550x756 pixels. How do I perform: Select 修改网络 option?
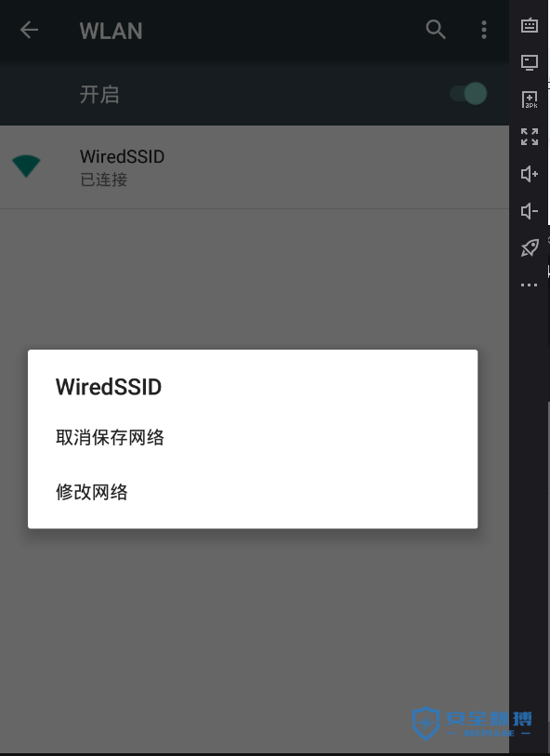coord(91,492)
